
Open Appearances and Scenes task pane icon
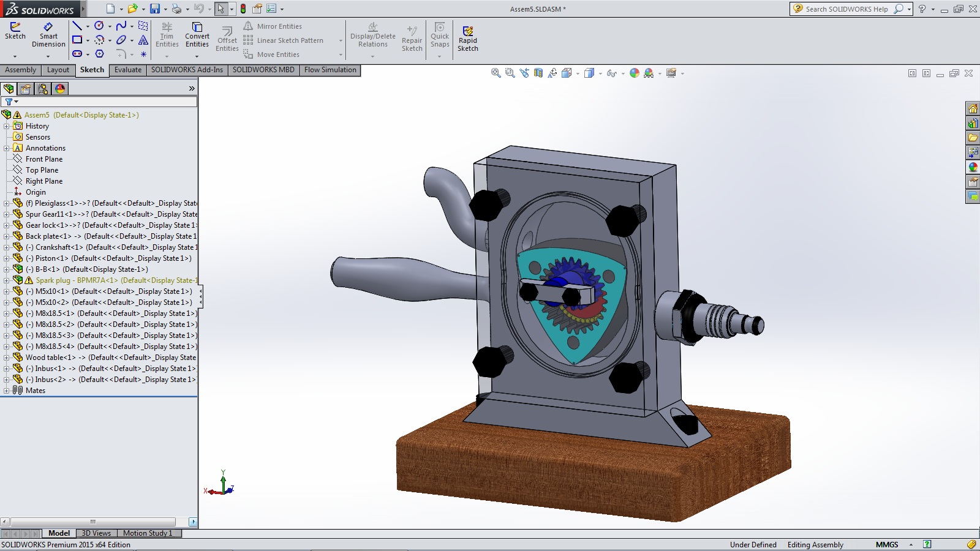pyautogui.click(x=973, y=167)
